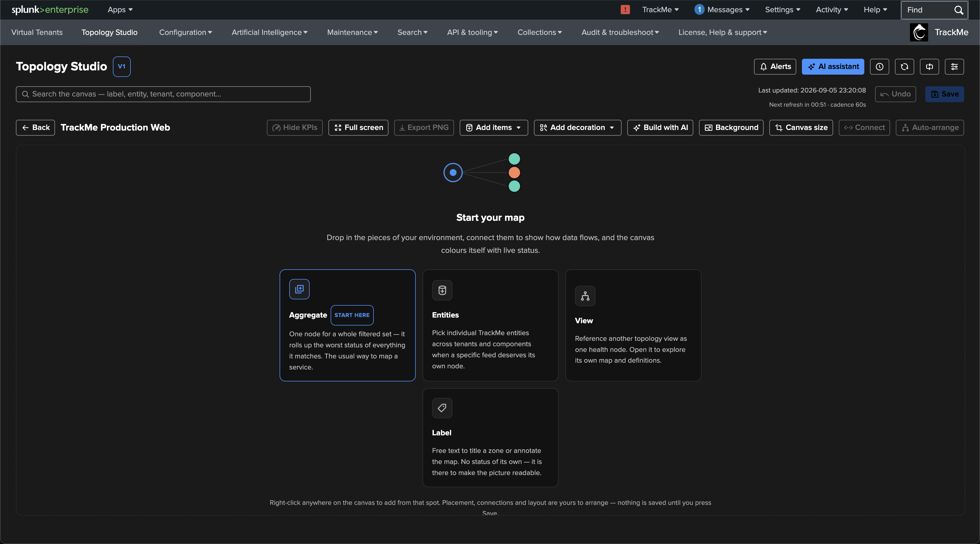The height and width of the screenshot is (544, 980).
Task: Click the Label card tag icon
Action: tap(442, 408)
